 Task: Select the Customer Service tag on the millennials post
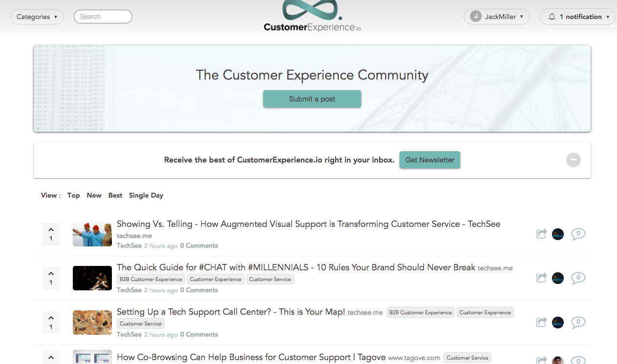(x=270, y=279)
